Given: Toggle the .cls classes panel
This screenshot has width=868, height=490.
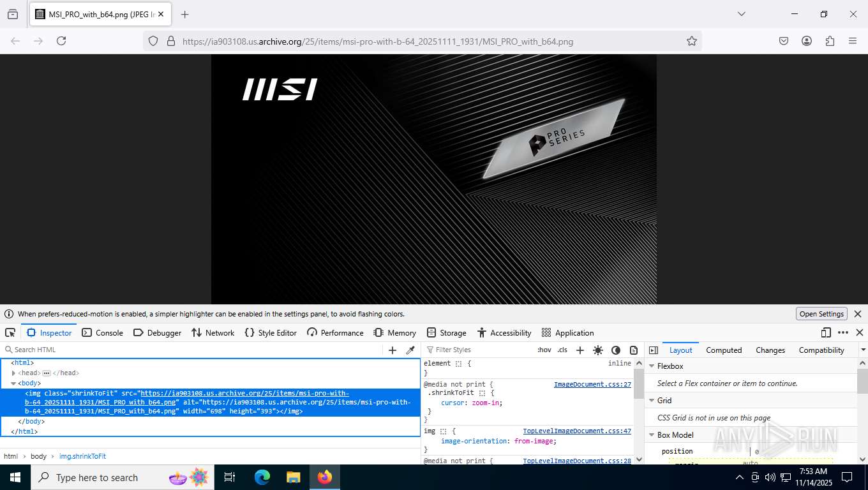Looking at the screenshot, I should coord(562,350).
